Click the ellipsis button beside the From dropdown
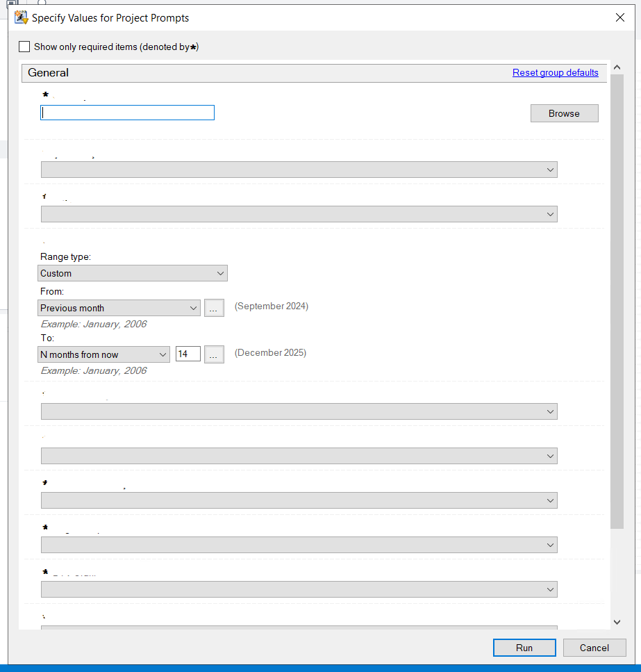Image resolution: width=641 pixels, height=672 pixels. point(214,307)
